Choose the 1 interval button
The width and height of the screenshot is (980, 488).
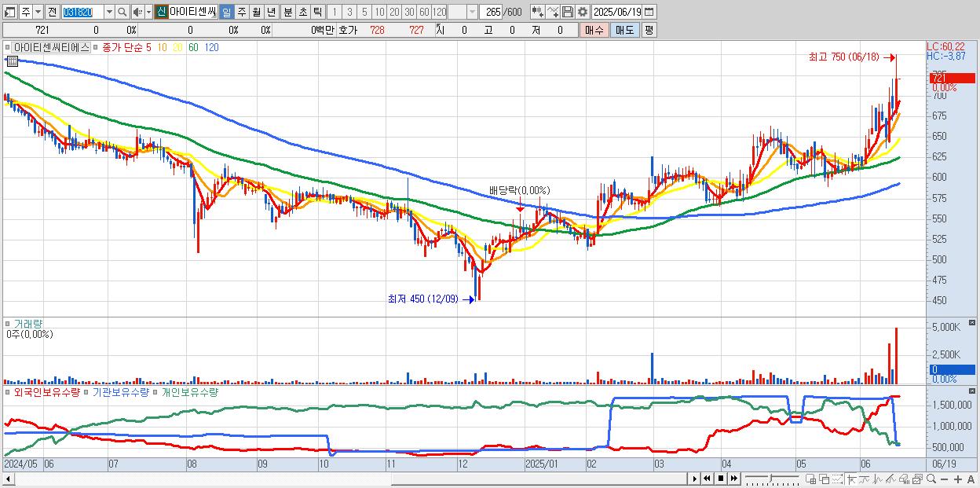(x=335, y=12)
